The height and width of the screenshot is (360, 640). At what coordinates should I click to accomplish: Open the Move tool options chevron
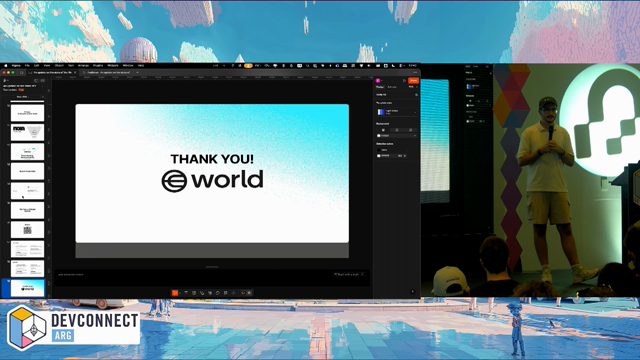coord(180,293)
